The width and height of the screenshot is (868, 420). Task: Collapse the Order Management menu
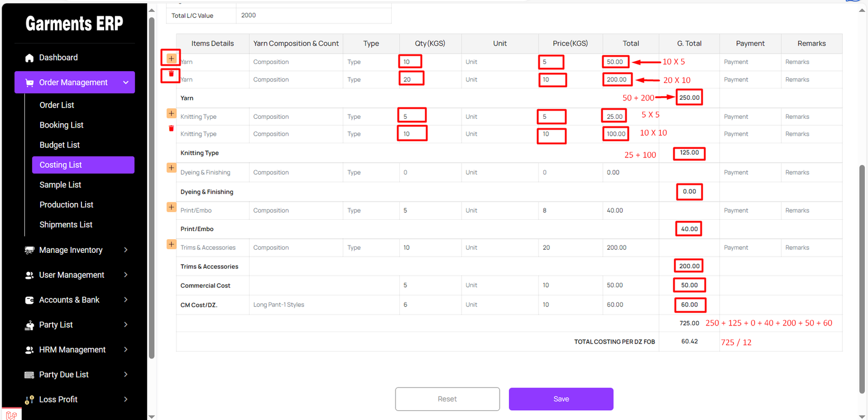(x=125, y=82)
